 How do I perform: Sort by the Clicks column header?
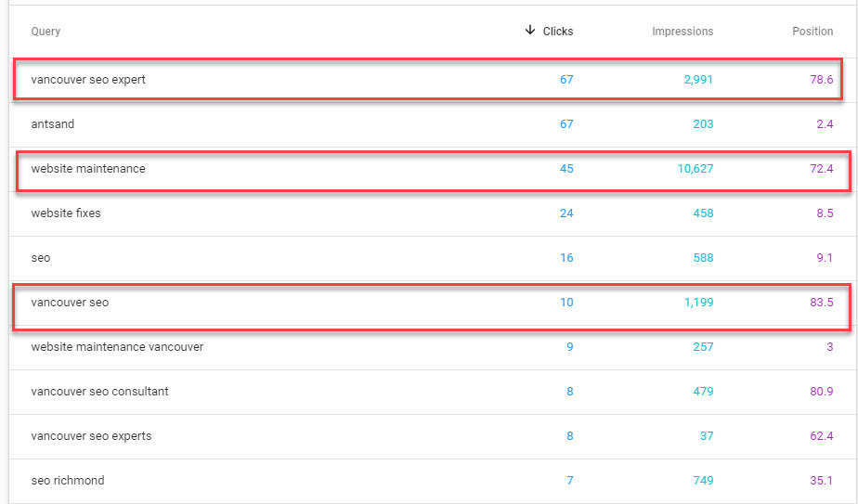[x=557, y=32]
